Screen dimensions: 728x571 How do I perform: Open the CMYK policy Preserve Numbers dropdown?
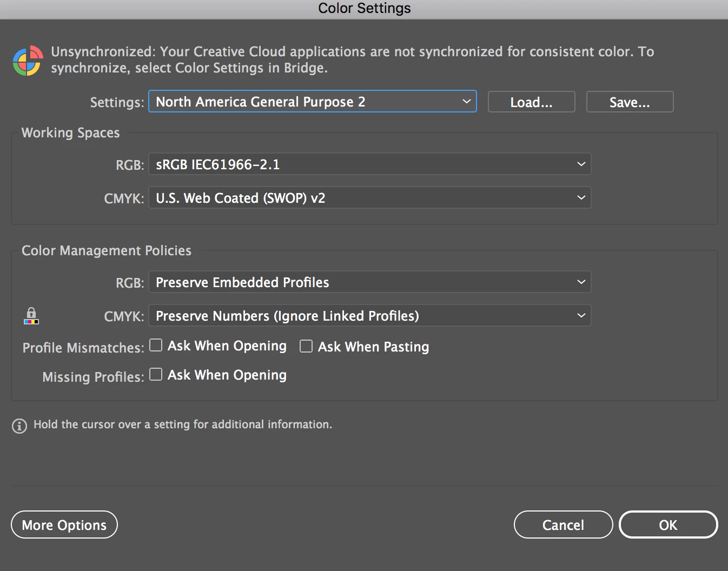[370, 316]
